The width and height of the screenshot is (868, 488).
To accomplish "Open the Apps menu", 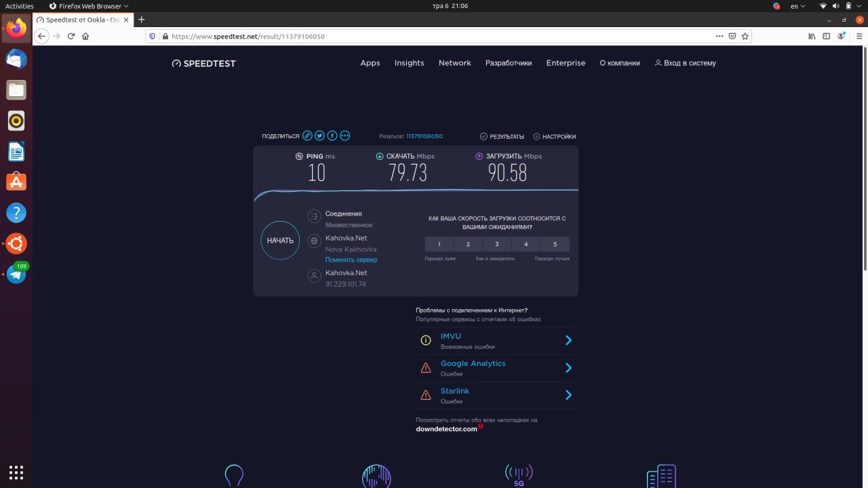I will click(370, 63).
